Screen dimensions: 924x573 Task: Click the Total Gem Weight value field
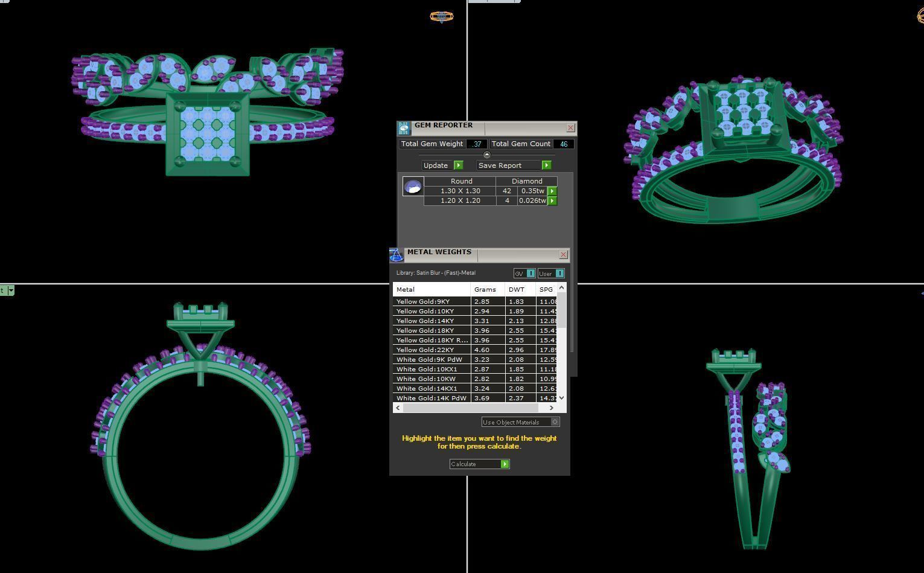477,144
